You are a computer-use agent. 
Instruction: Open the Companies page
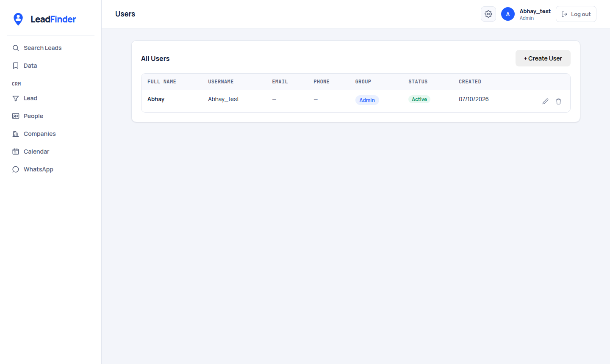click(51, 134)
